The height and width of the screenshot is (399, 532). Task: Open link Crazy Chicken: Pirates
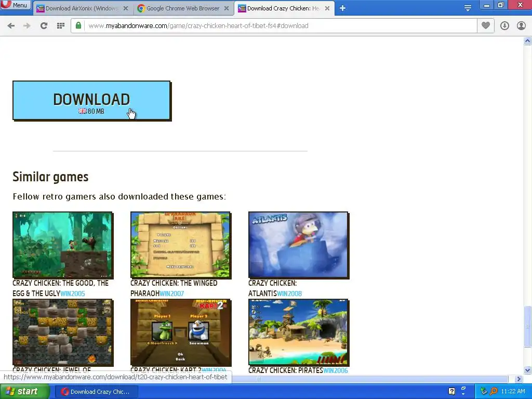click(x=286, y=370)
